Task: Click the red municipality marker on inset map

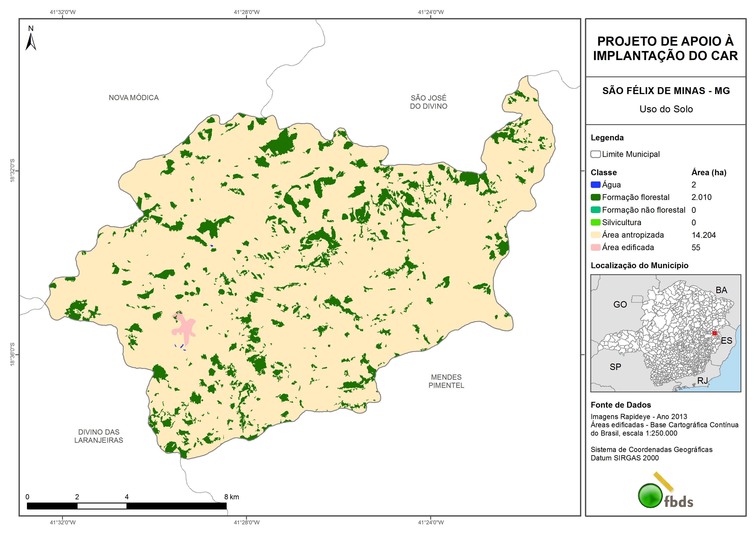Action: pyautogui.click(x=714, y=333)
